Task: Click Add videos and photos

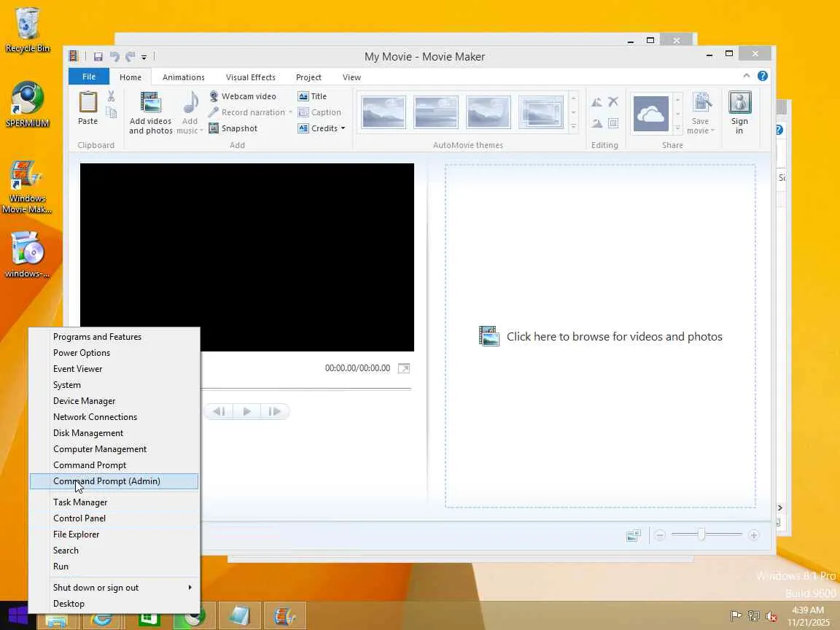Action: (150, 112)
